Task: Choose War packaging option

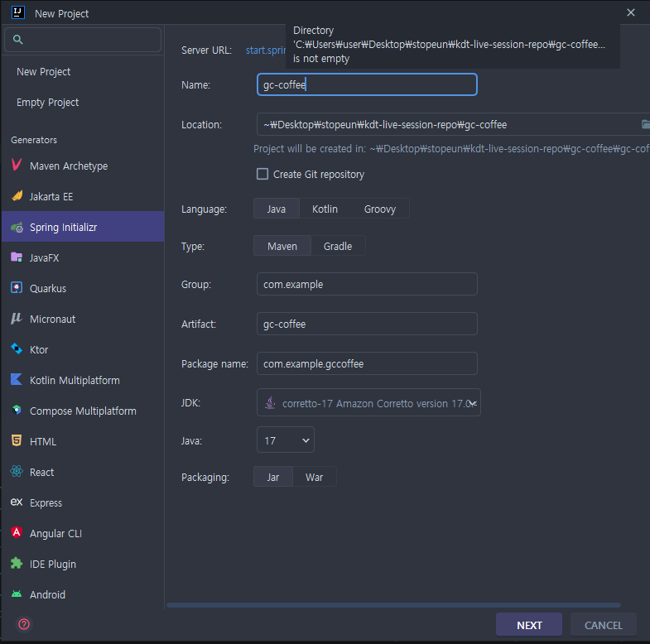Action: (314, 477)
